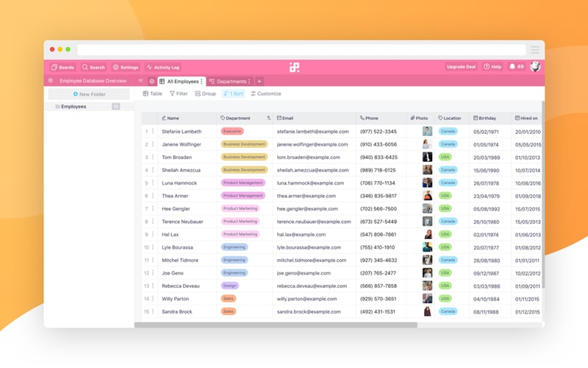This screenshot has width=588, height=368.
Task: Collapse sidebar with double chevron icon
Action: click(140, 80)
